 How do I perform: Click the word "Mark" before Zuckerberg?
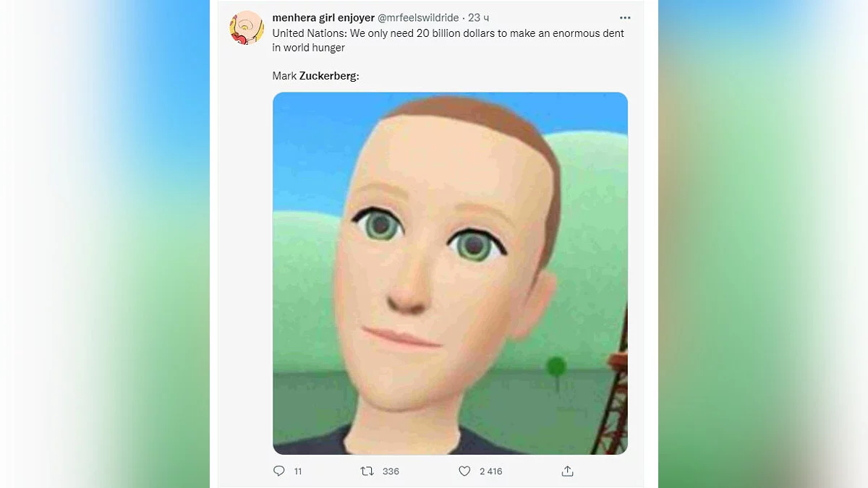(284, 76)
